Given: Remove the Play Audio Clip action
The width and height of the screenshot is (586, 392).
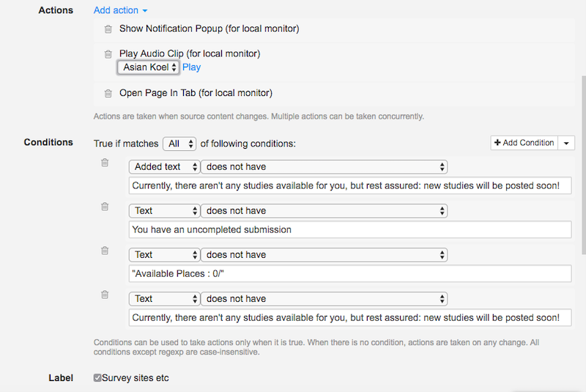Looking at the screenshot, I should click(x=108, y=54).
